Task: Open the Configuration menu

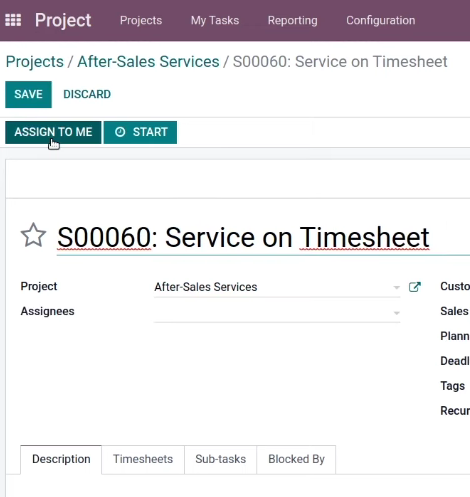Action: point(381,20)
